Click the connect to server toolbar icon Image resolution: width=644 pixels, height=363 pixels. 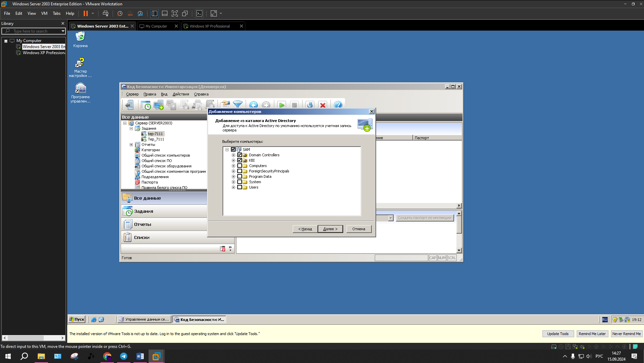(129, 105)
